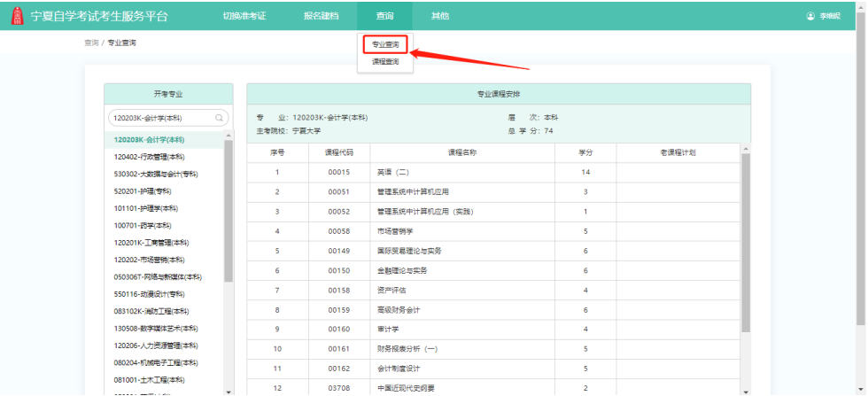Viewport: 868px width, 396px height.
Task: Select major 530302-大数据与会计(专科)
Action: pos(156,174)
